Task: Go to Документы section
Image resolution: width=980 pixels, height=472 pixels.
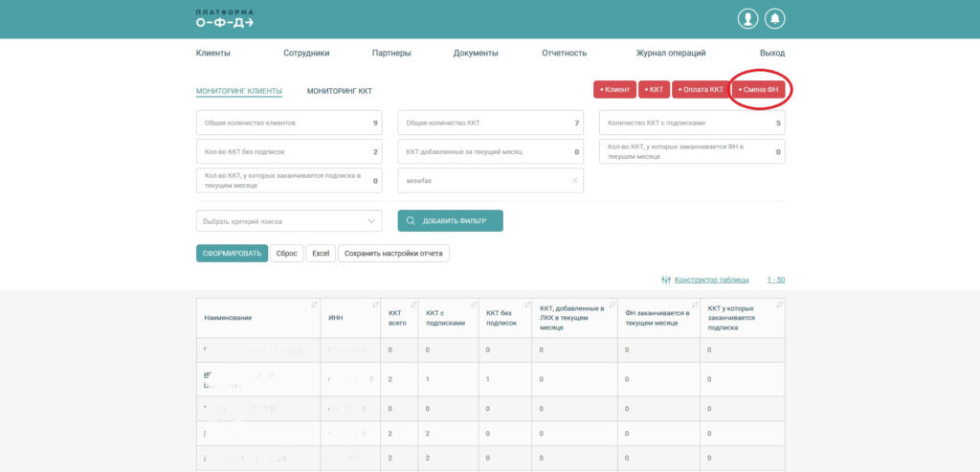Action: pos(476,54)
